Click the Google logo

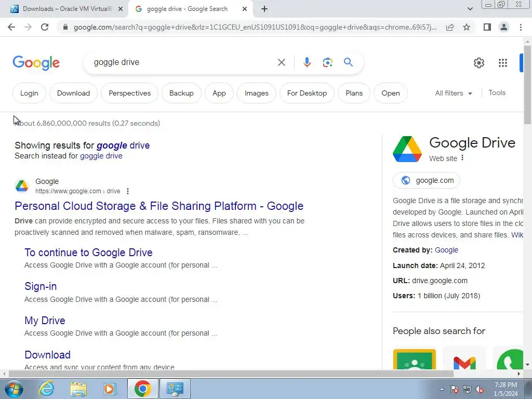tap(36, 63)
